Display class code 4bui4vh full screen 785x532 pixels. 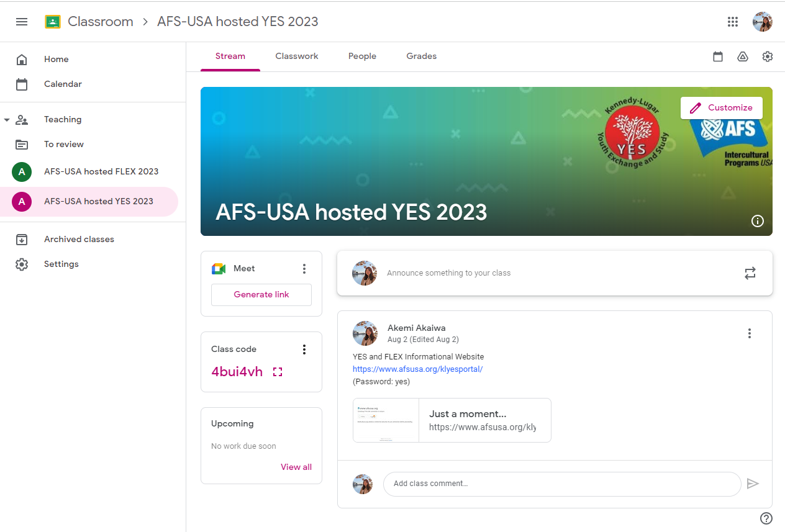point(278,372)
